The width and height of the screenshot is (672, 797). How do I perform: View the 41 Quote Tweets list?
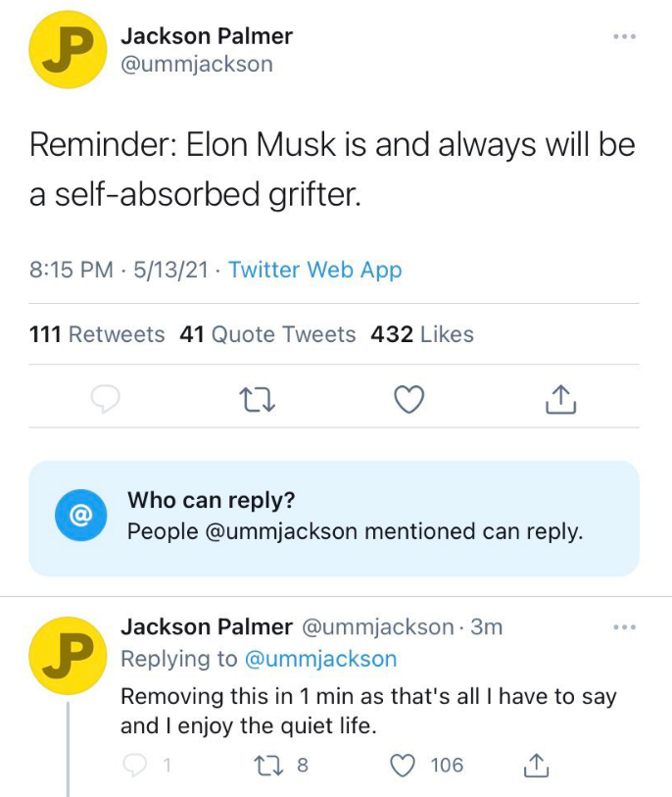[x=267, y=334]
